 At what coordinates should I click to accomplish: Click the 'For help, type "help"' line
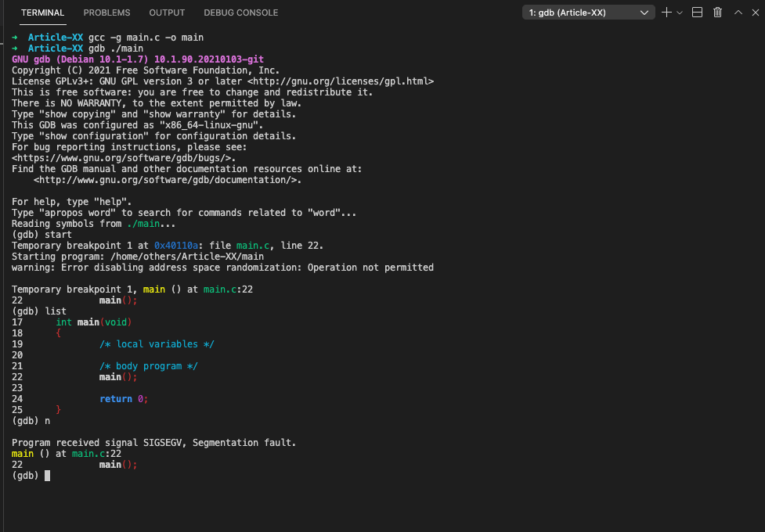point(72,202)
